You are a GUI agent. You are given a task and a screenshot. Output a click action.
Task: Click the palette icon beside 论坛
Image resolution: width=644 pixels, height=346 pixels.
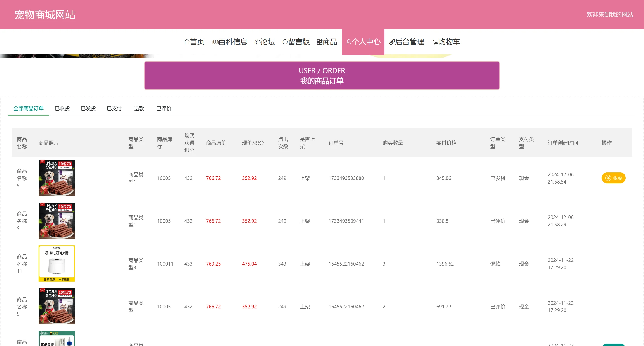click(x=257, y=42)
